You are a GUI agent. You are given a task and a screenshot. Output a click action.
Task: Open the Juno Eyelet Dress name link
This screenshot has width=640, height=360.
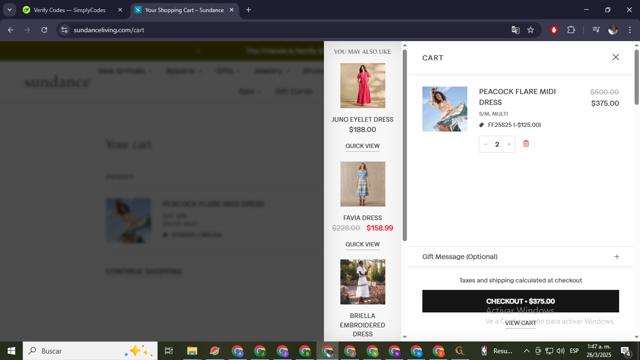(x=362, y=119)
